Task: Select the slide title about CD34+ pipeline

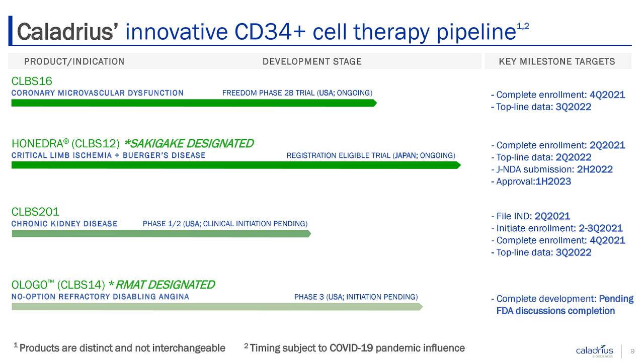Action: pos(273,32)
